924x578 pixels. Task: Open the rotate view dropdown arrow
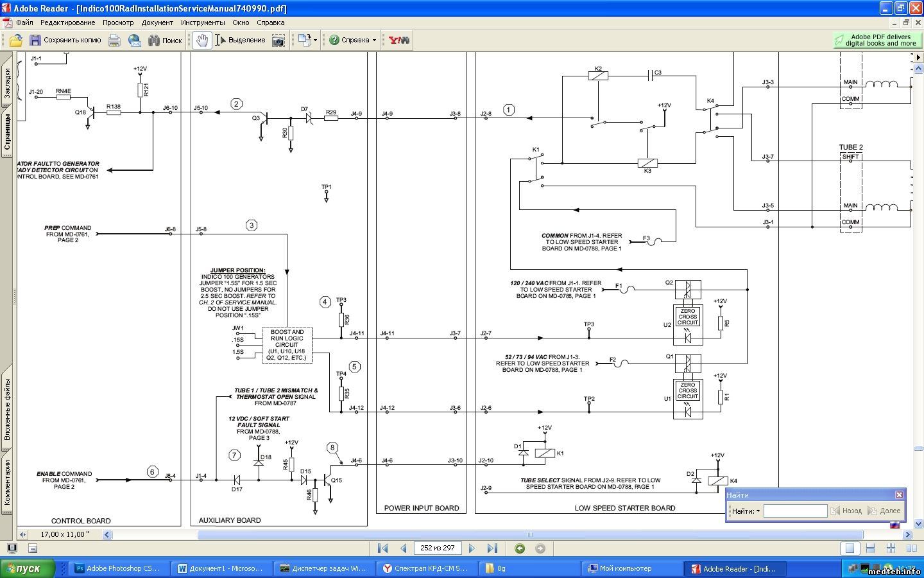point(315,40)
